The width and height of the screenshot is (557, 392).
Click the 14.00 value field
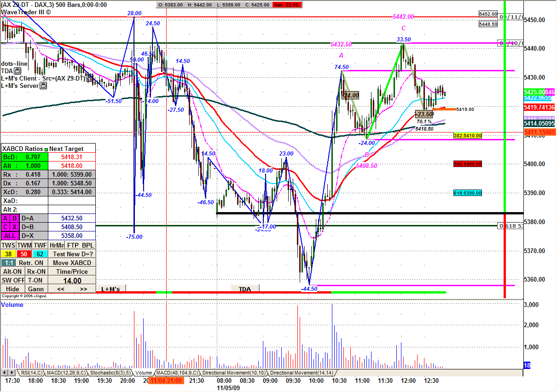pos(72,280)
